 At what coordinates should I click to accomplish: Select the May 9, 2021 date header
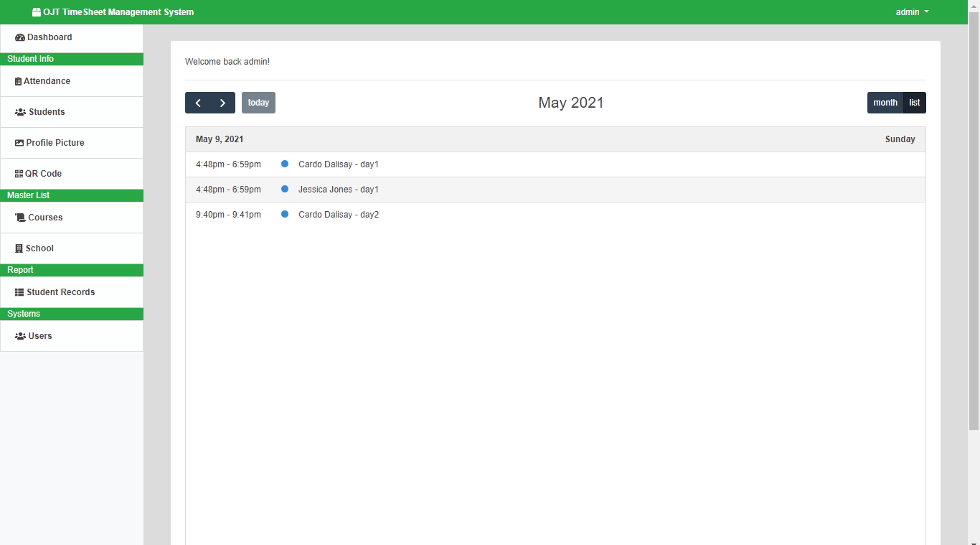pyautogui.click(x=220, y=139)
